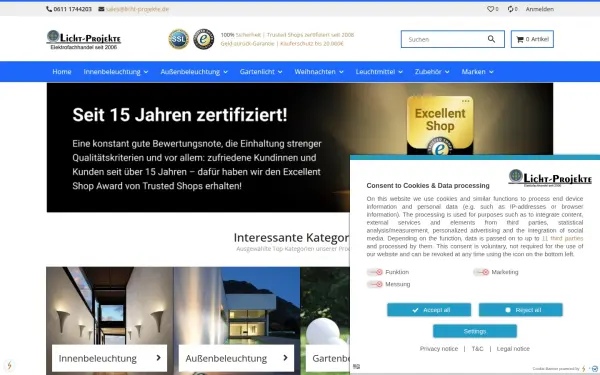Click the phone number 0611 1744203
Viewport: 600px width, 375px height.
point(73,9)
